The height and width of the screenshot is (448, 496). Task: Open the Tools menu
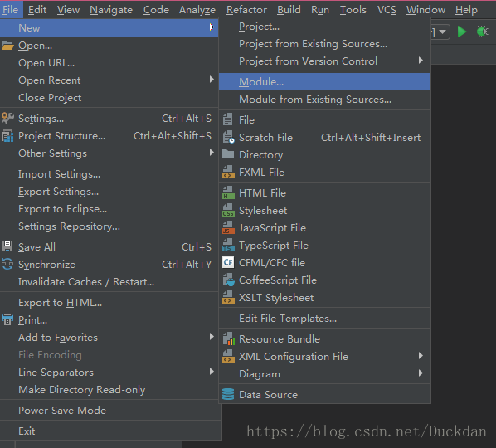pyautogui.click(x=353, y=10)
